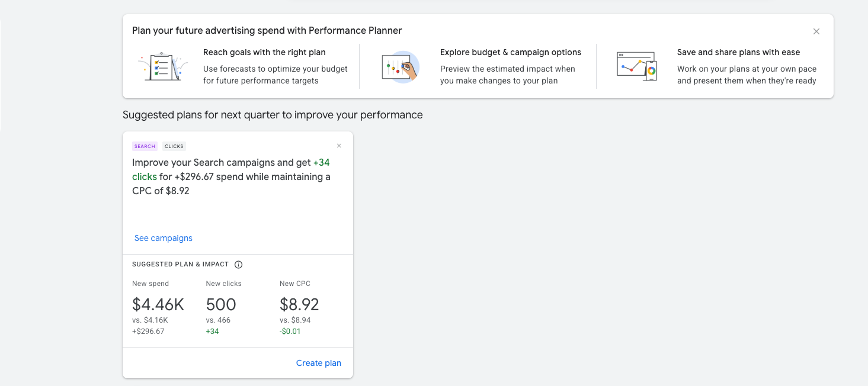Click the purple SEARCH tag
Screen dimensions: 868x386
[x=145, y=146]
